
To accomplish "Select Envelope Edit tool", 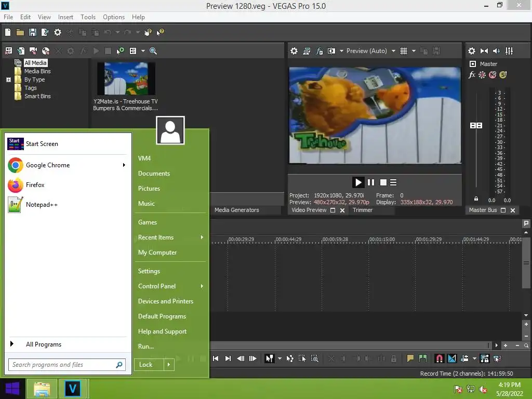I will click(x=290, y=358).
